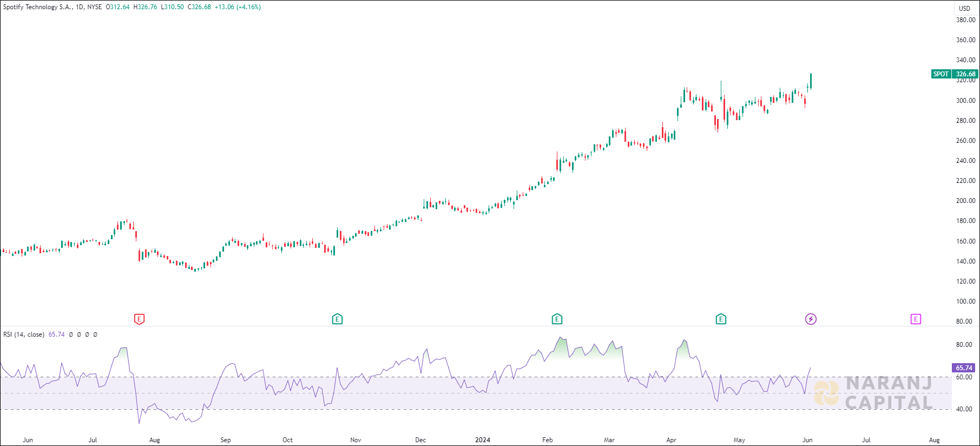
Task: Click the Oct label on time axis
Action: click(x=287, y=440)
